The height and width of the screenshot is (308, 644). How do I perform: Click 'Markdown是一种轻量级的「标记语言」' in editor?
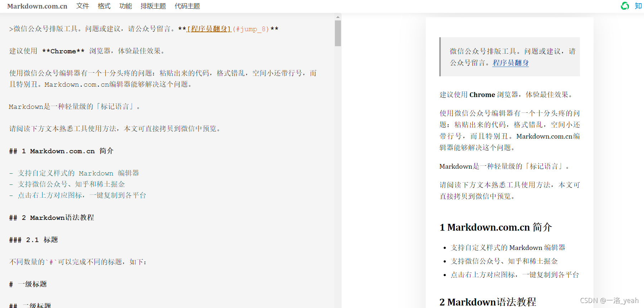click(74, 107)
